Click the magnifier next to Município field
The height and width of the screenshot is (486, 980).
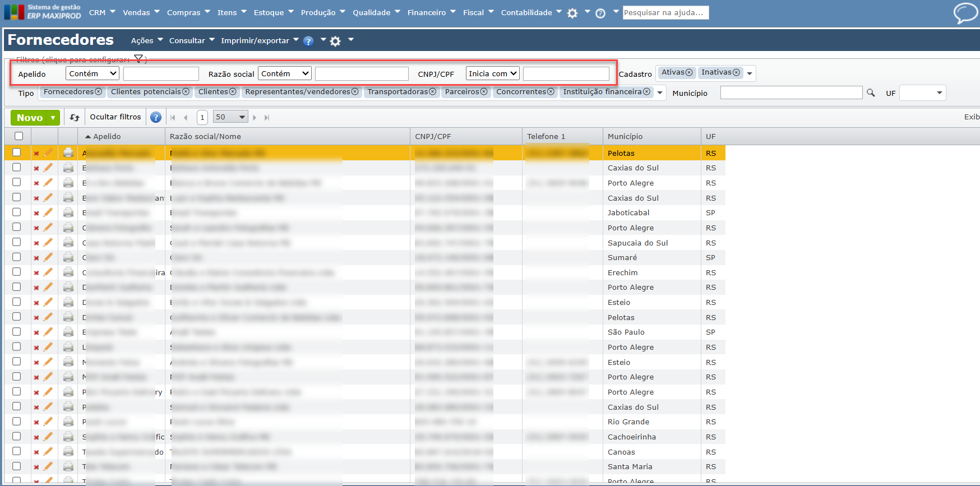click(x=871, y=93)
